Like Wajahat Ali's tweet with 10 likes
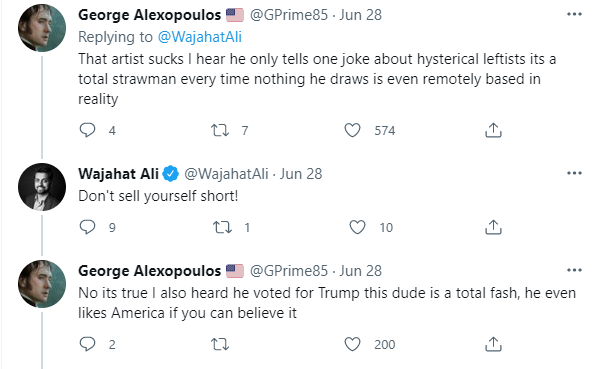The width and height of the screenshot is (598, 369). (357, 227)
